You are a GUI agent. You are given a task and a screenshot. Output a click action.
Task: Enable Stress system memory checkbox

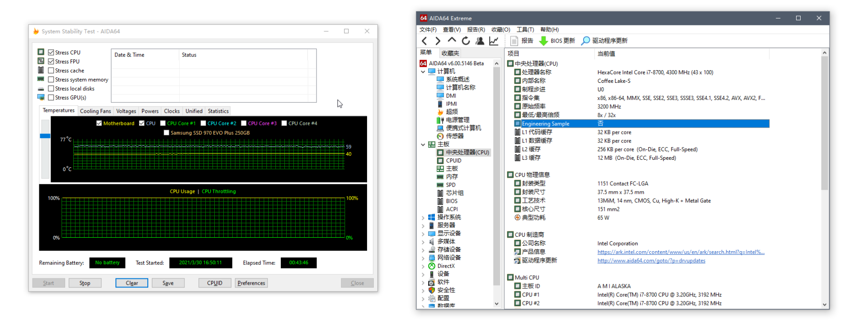pos(51,80)
